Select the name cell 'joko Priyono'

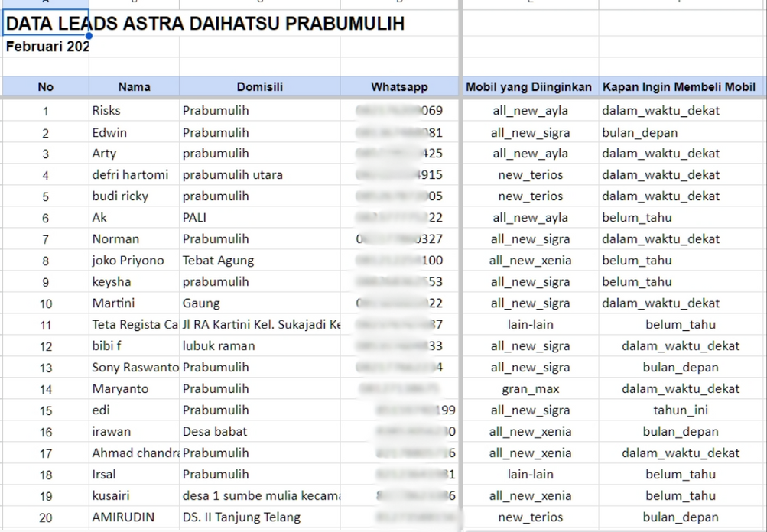click(134, 260)
